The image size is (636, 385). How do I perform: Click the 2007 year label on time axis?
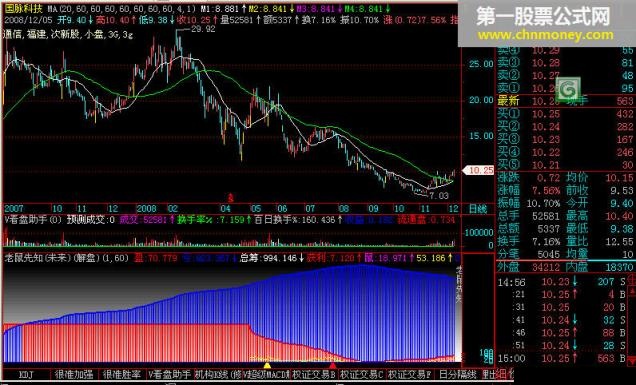coord(14,209)
